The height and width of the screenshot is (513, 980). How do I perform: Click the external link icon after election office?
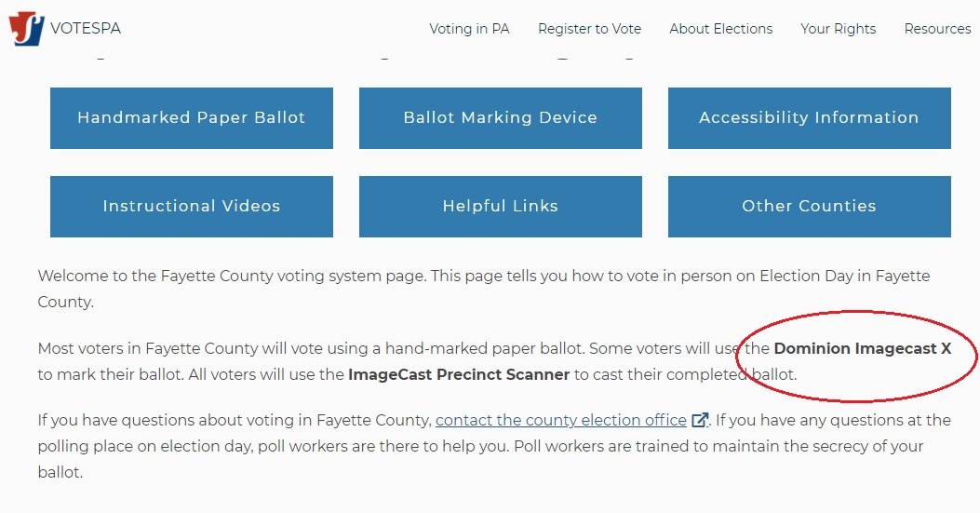pyautogui.click(x=700, y=420)
